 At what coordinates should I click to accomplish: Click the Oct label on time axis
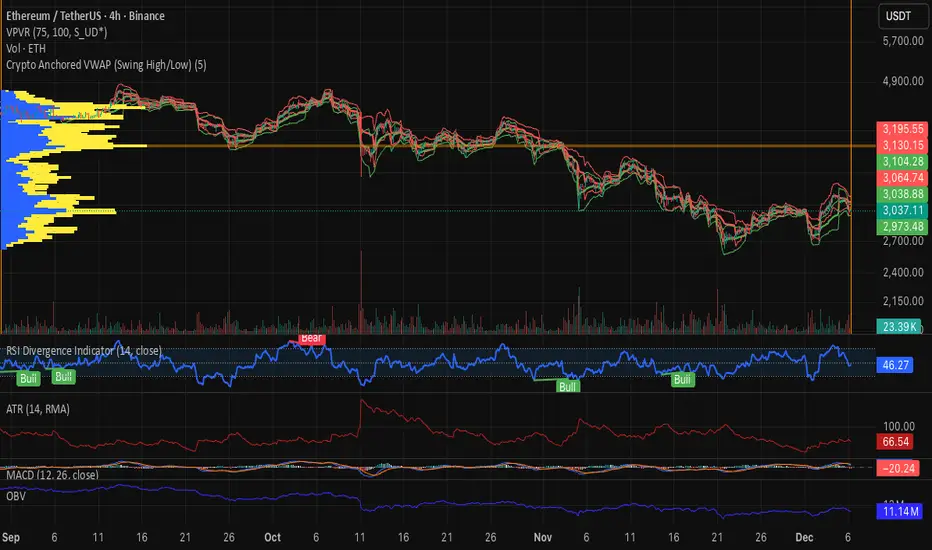point(272,538)
